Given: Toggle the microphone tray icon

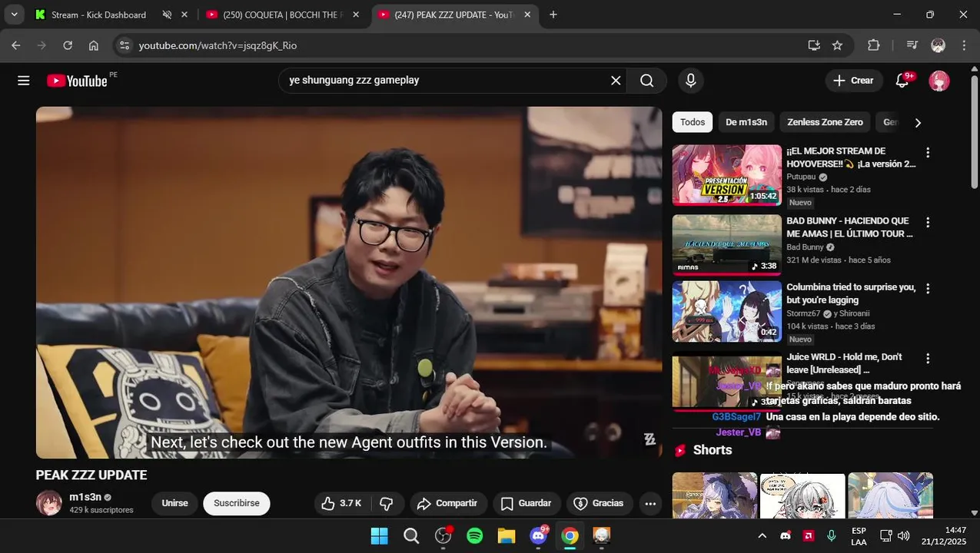Looking at the screenshot, I should point(831,535).
